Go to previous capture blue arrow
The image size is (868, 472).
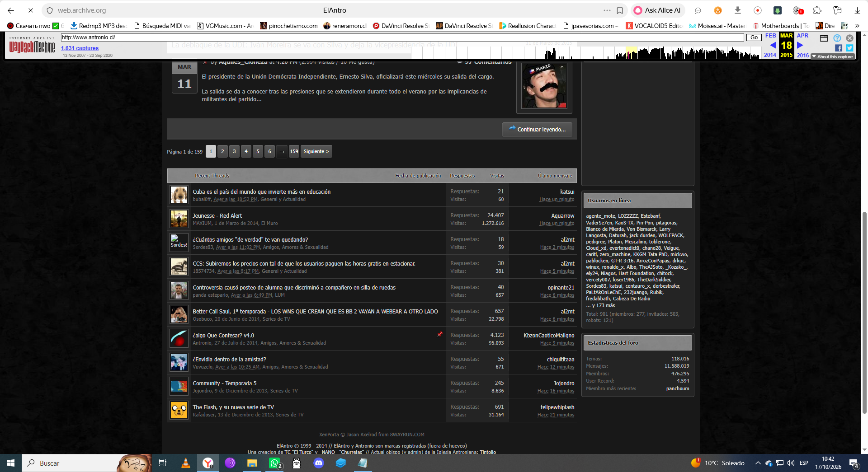(x=773, y=45)
